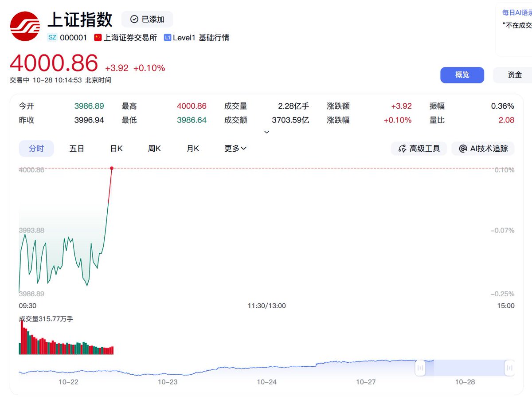Open the 每日AI语录 panel
Image resolution: width=532 pixels, height=400 pixels.
click(x=516, y=13)
